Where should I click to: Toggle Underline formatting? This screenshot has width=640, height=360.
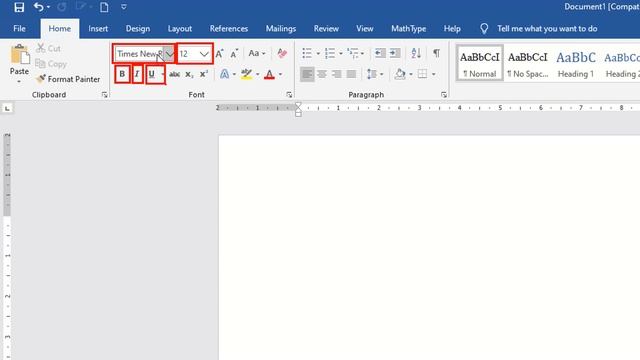[x=152, y=74]
